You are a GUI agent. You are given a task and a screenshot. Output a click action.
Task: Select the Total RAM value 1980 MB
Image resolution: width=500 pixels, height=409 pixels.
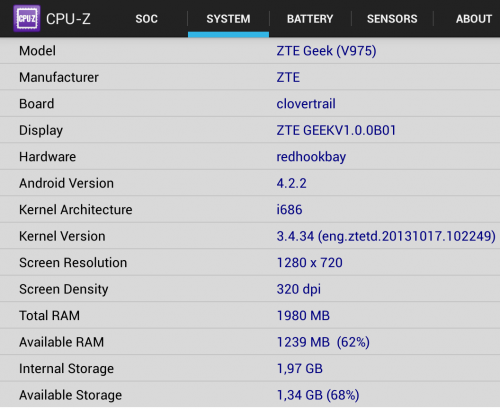[303, 316]
